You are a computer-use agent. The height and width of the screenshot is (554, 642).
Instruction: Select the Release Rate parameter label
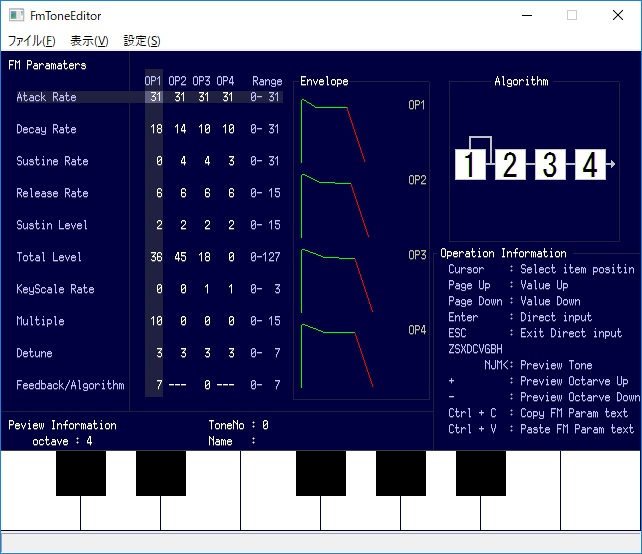tap(52, 193)
